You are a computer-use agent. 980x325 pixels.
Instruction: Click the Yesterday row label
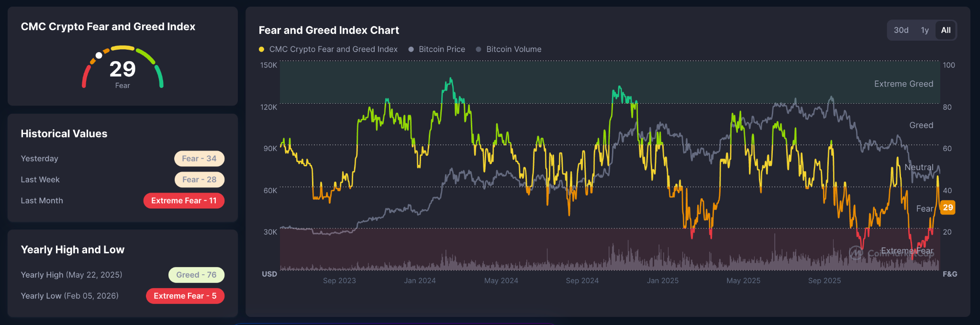click(x=39, y=159)
